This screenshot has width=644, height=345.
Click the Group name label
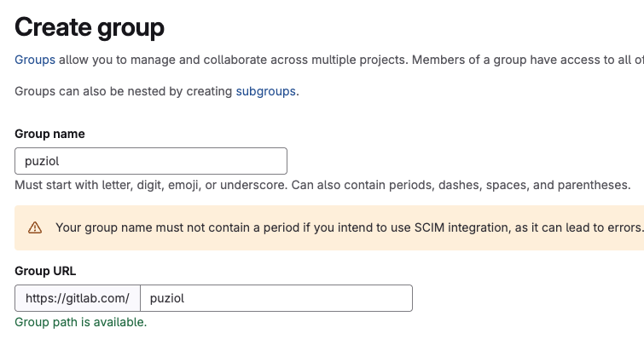coord(49,134)
